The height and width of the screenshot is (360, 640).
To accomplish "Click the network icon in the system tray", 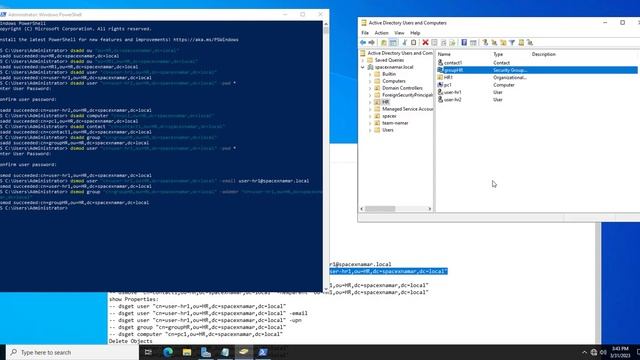I will [594, 352].
